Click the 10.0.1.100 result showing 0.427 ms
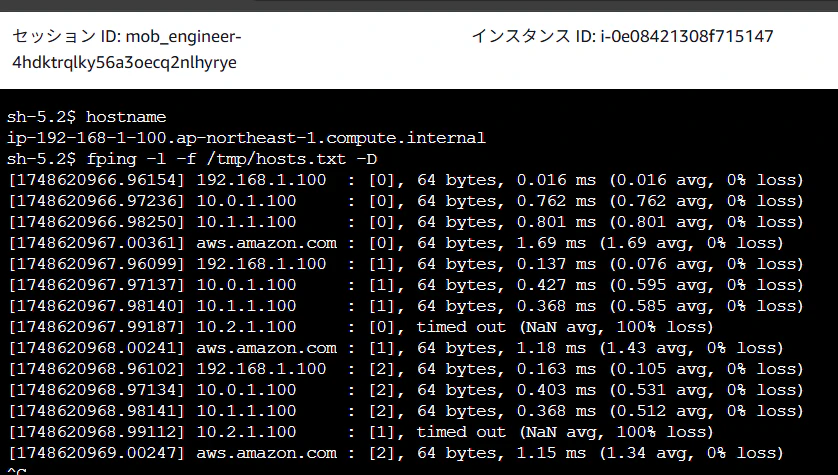 point(406,285)
